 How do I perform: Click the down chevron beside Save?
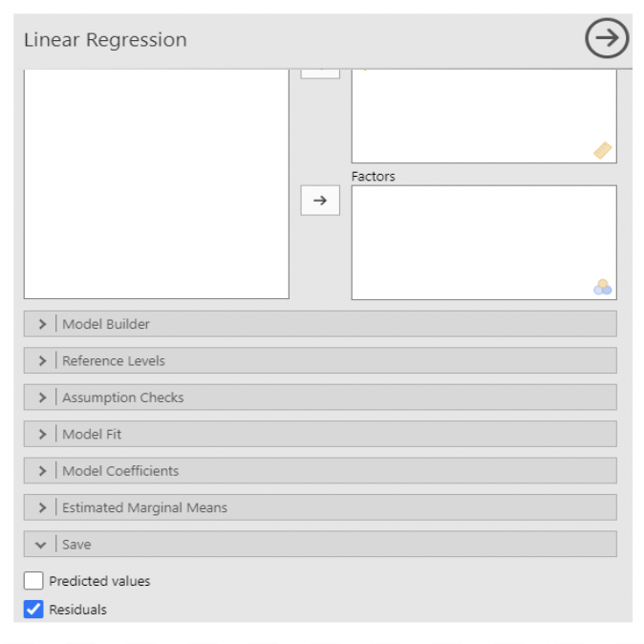click(42, 545)
